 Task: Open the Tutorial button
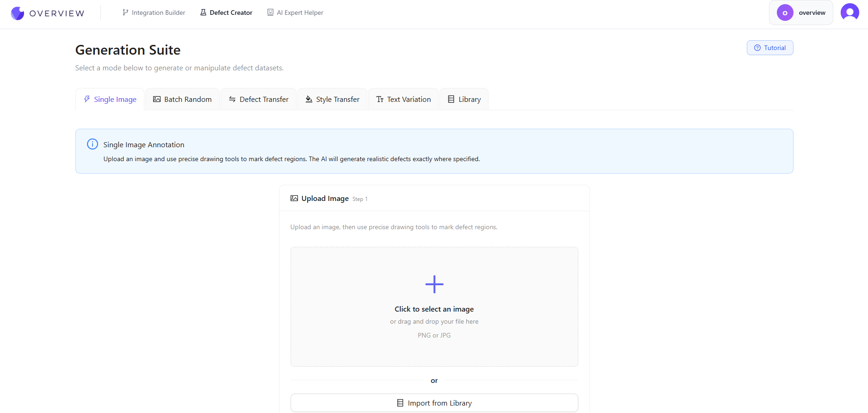770,48
